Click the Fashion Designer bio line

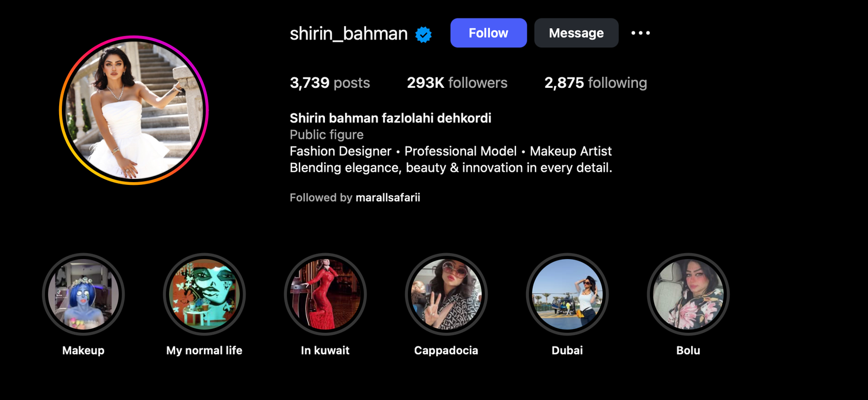click(450, 151)
